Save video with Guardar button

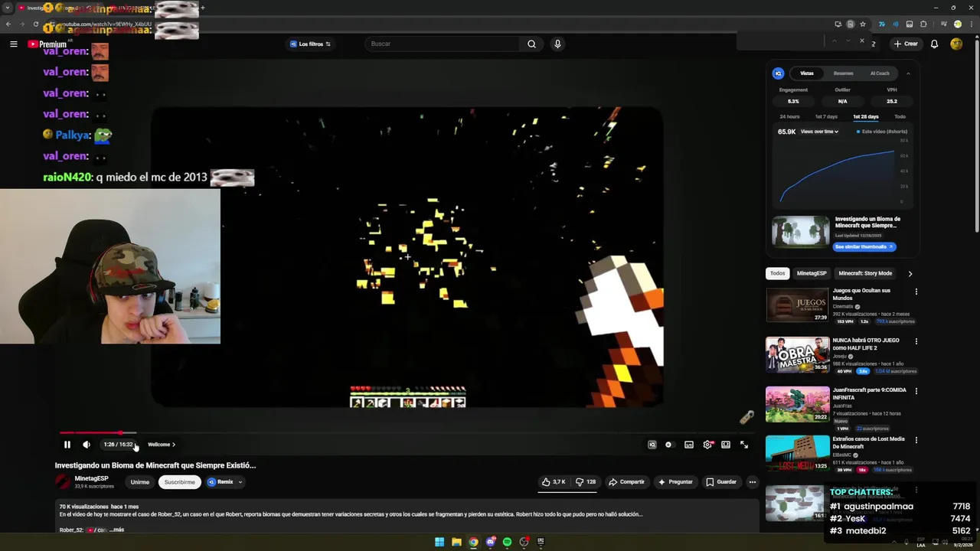(721, 482)
